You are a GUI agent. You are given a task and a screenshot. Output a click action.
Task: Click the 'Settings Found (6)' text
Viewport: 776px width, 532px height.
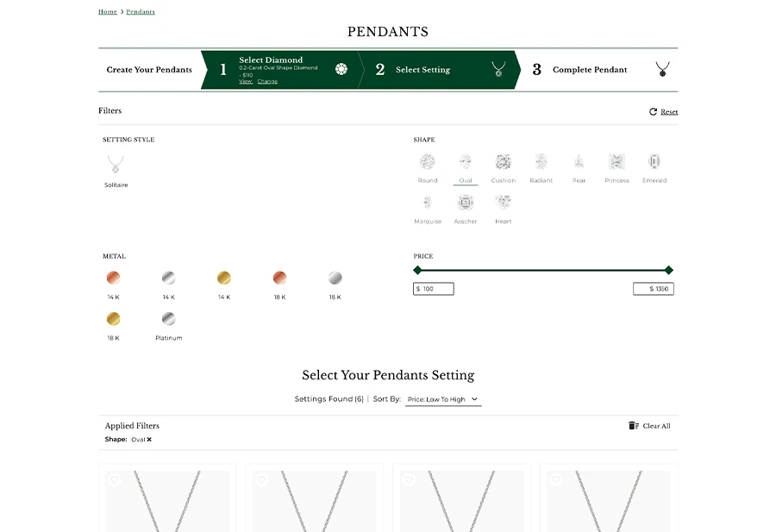(329, 399)
